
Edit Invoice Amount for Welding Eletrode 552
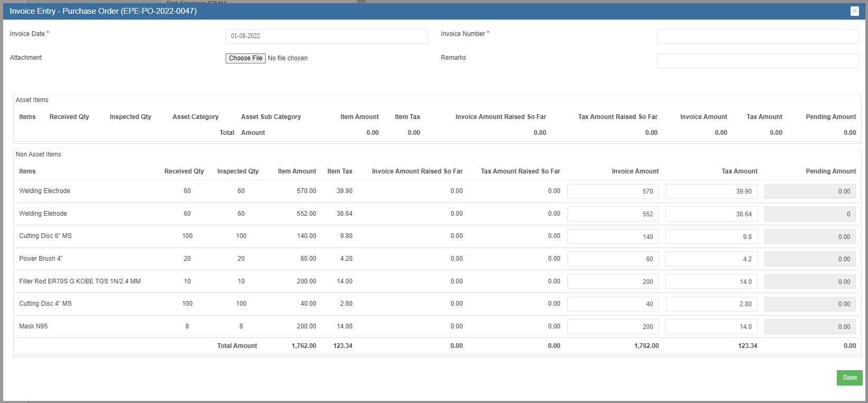(x=612, y=214)
